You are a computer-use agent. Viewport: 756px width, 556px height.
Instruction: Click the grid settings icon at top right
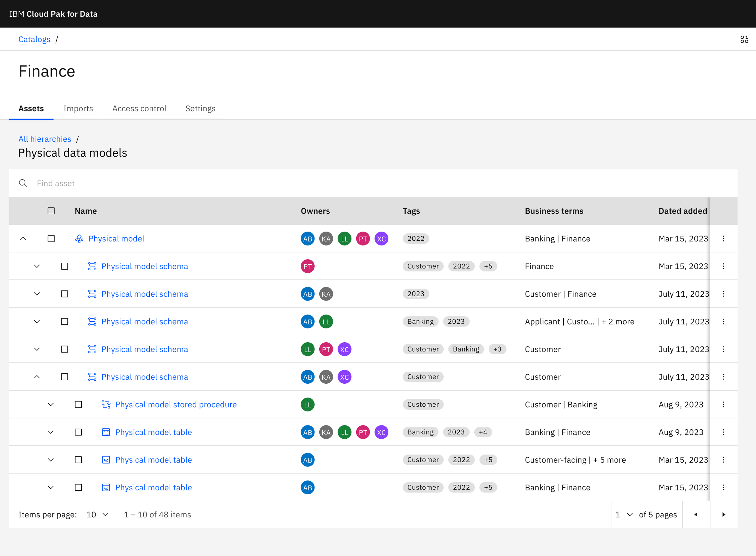point(744,39)
